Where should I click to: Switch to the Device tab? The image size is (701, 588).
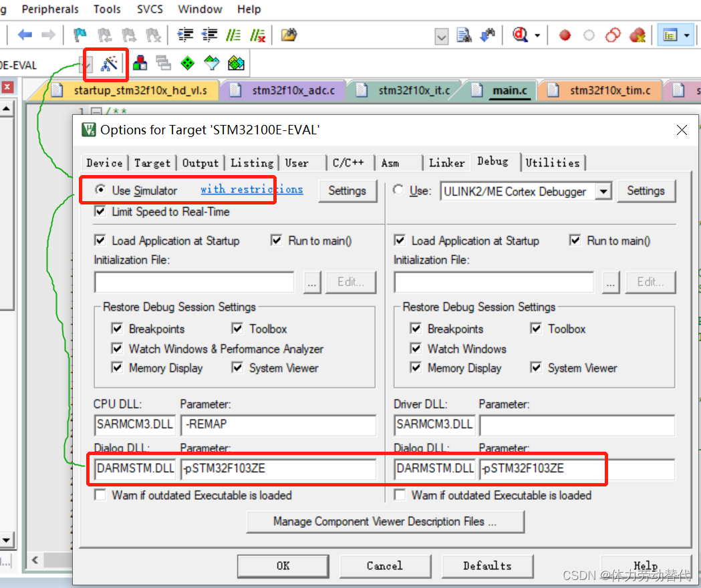pos(104,163)
